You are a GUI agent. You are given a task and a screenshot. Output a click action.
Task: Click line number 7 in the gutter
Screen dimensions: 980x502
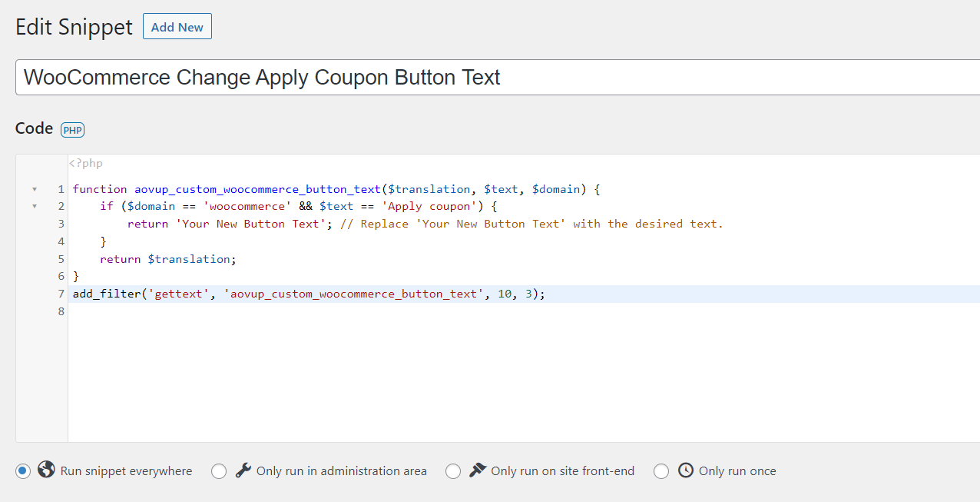tap(61, 294)
